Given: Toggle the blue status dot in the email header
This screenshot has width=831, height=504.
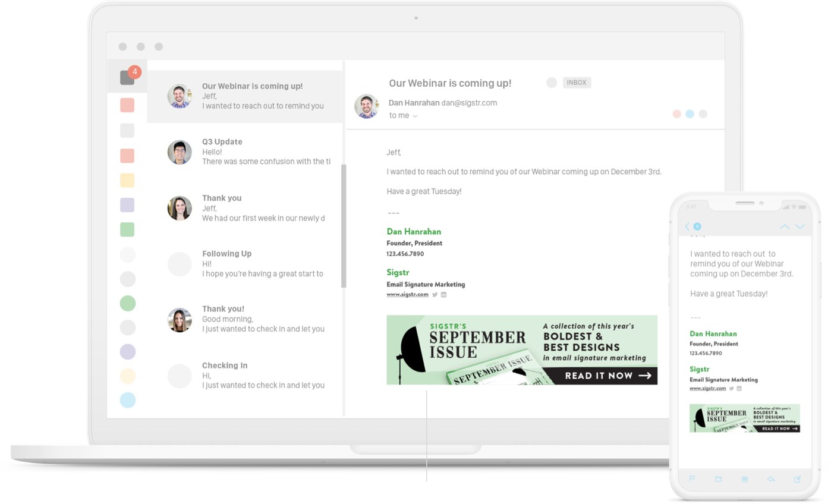Looking at the screenshot, I should coord(690,114).
